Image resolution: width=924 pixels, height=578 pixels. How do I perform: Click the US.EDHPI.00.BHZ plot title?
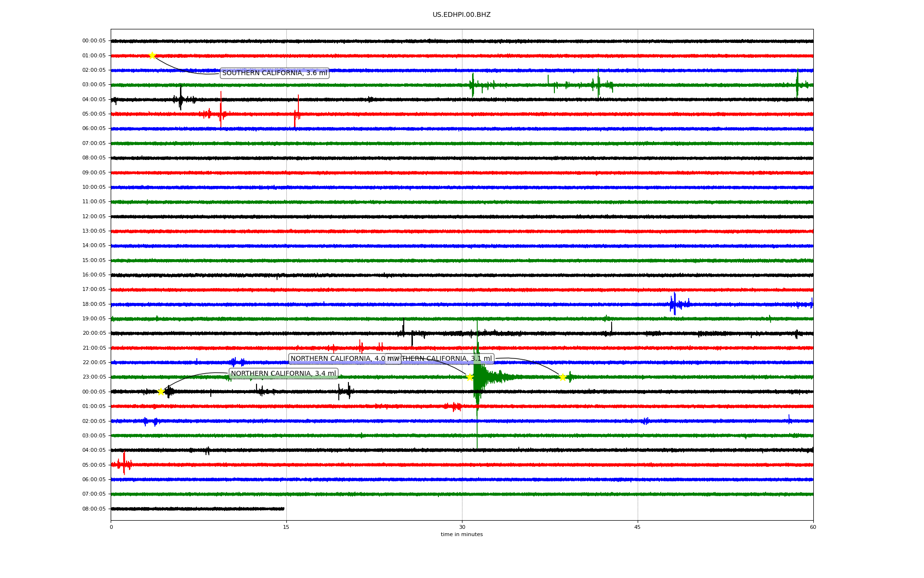click(461, 15)
